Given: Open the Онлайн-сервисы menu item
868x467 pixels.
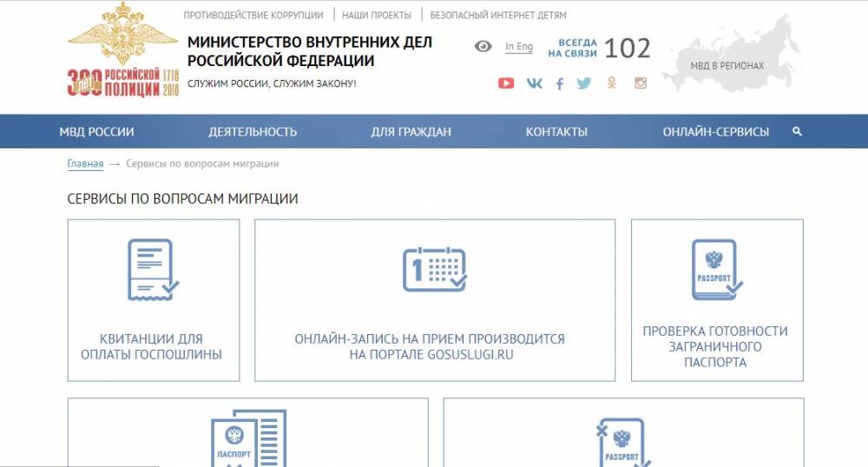Looking at the screenshot, I should click(715, 132).
